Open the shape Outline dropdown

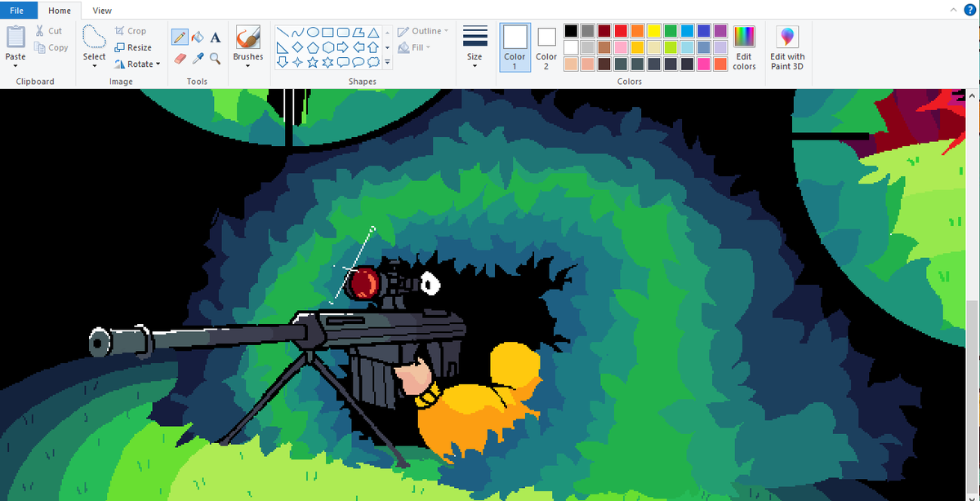(x=424, y=31)
